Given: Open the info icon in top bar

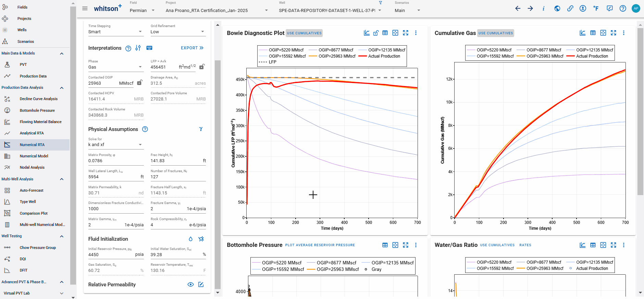Looking at the screenshot, I should click(x=543, y=9).
